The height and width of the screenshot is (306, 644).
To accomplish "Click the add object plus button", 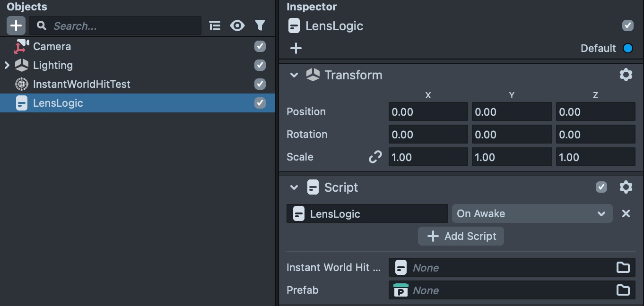I will tap(16, 25).
